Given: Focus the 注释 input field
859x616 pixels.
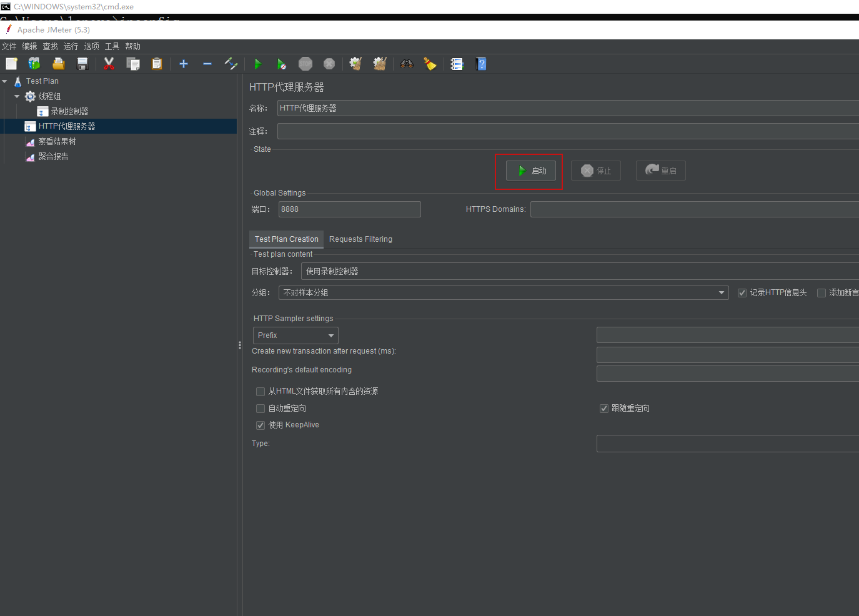Looking at the screenshot, I should click(x=568, y=131).
